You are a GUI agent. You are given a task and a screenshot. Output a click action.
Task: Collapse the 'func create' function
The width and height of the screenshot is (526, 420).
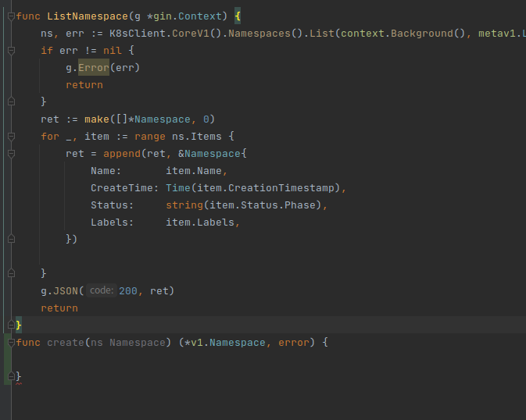click(x=11, y=342)
